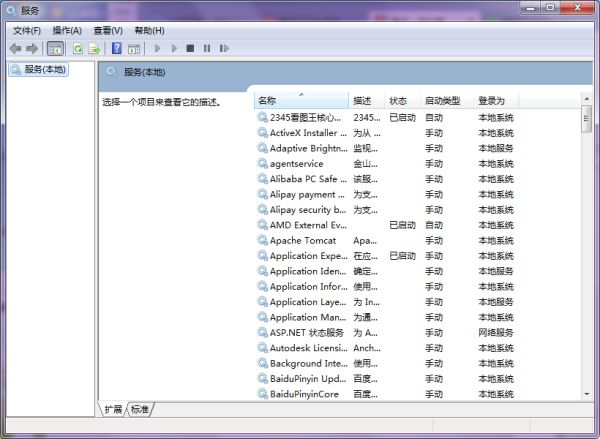Sort by the 名称 column header
The image size is (600, 439).
pos(302,101)
